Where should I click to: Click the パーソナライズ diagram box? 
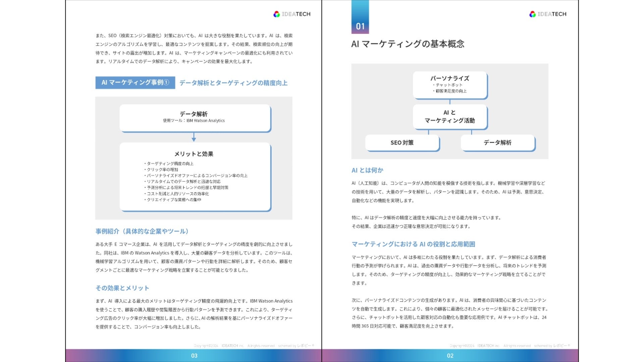click(x=449, y=84)
